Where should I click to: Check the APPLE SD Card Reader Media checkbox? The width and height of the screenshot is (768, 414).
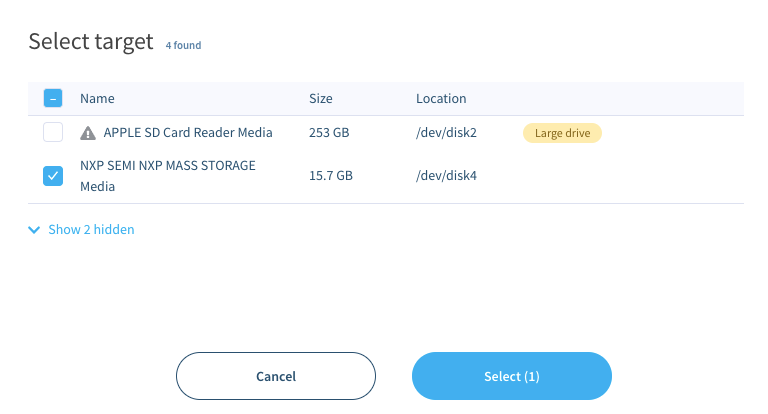pyautogui.click(x=53, y=133)
